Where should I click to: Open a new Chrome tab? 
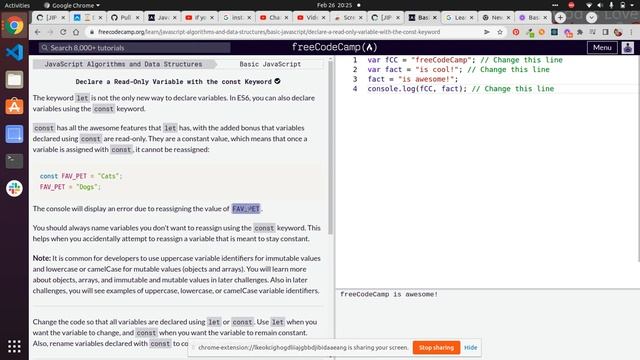pyautogui.click(x=560, y=18)
